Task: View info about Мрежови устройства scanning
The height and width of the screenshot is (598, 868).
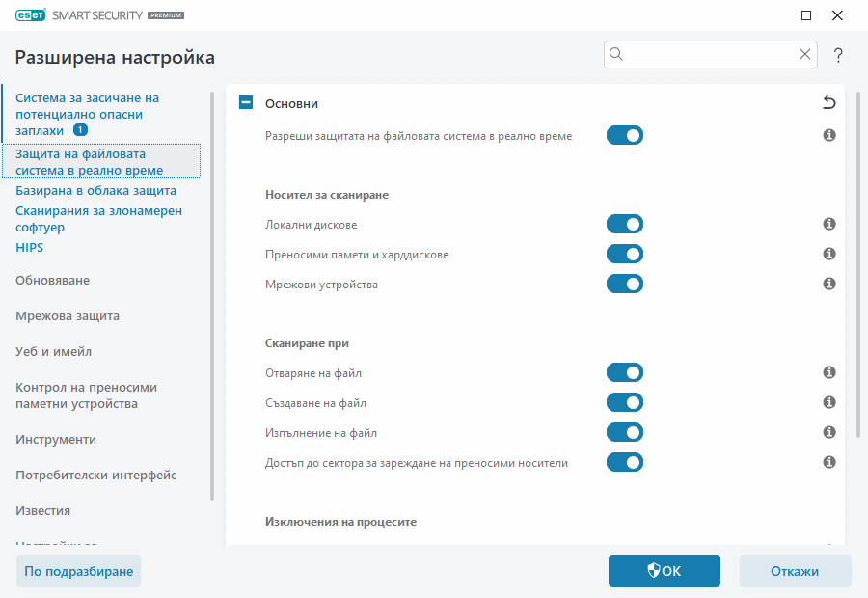Action: 828,284
